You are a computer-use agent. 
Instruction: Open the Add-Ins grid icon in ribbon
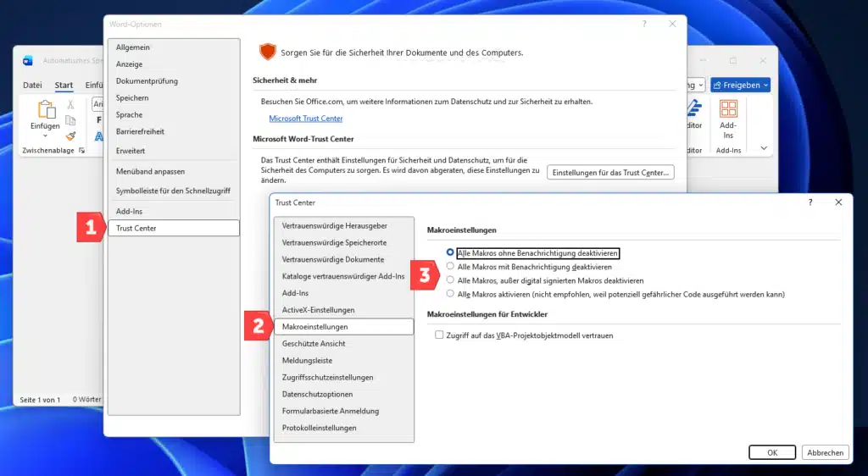tap(728, 108)
